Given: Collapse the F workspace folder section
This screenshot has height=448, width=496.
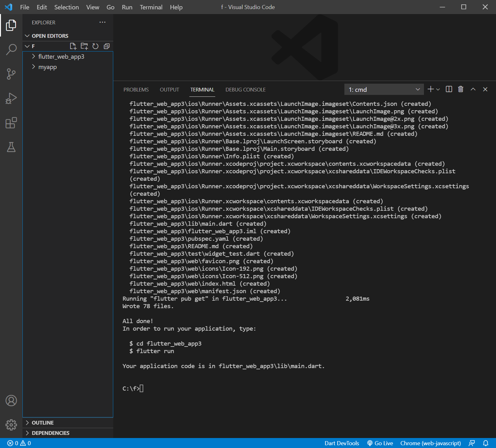Looking at the screenshot, I should (x=33, y=46).
